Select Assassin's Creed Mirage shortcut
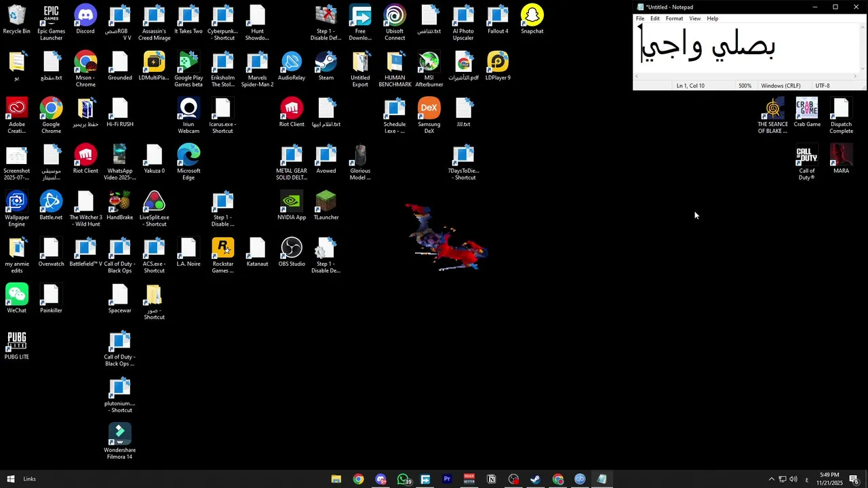 pyautogui.click(x=154, y=22)
